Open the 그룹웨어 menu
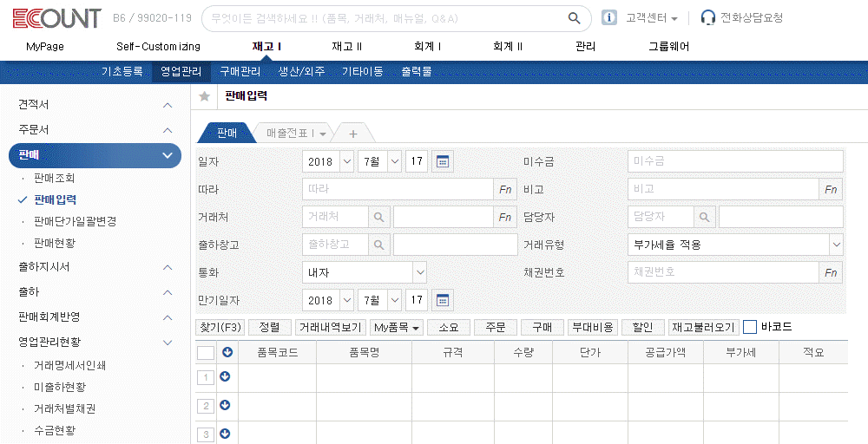The height and width of the screenshot is (444, 868). point(668,47)
